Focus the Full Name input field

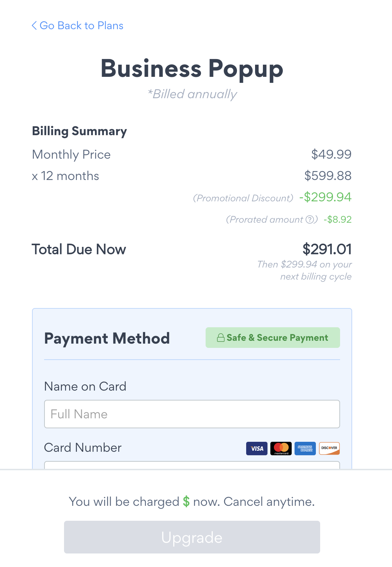(192, 414)
